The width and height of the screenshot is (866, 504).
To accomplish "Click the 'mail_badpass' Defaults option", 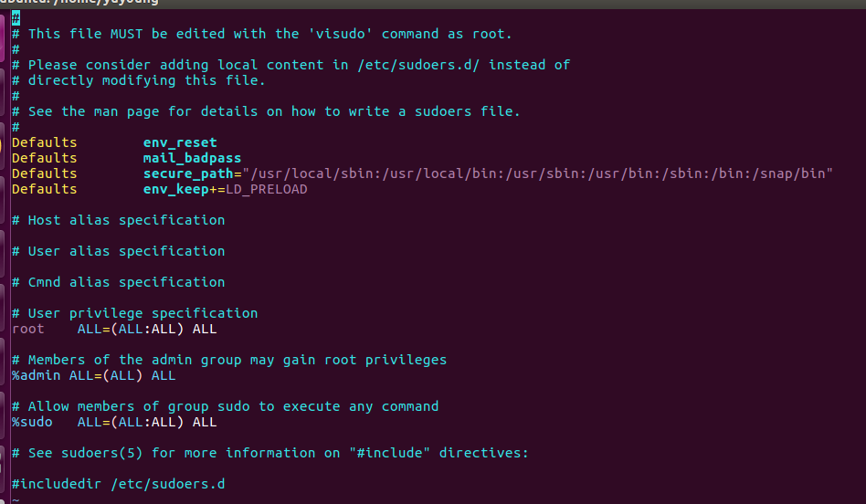I will (192, 158).
